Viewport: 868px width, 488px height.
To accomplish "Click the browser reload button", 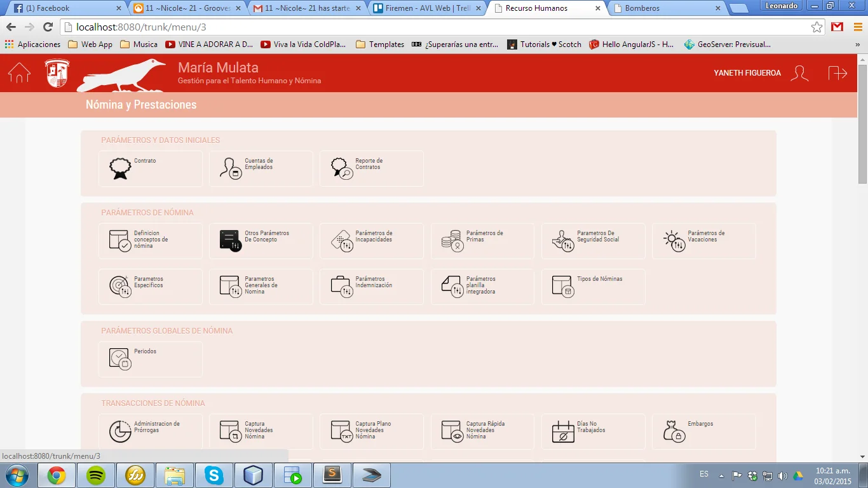I will [48, 27].
